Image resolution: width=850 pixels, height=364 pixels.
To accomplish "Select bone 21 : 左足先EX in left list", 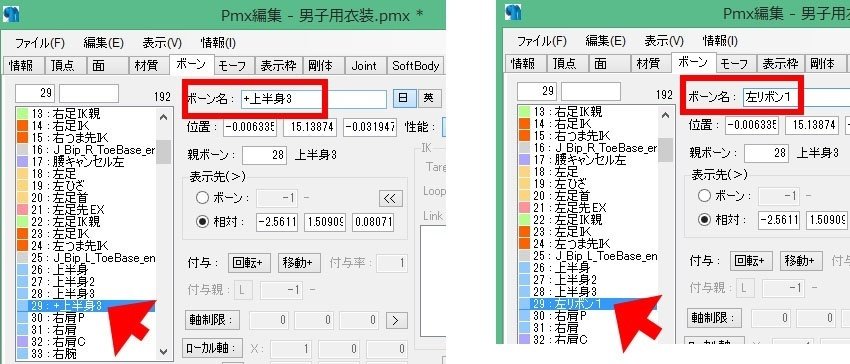I will point(86,210).
